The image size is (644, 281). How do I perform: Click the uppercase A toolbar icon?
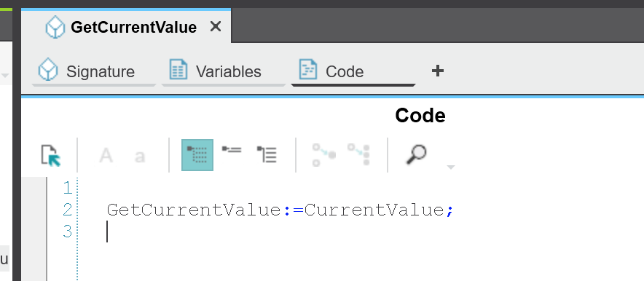106,156
